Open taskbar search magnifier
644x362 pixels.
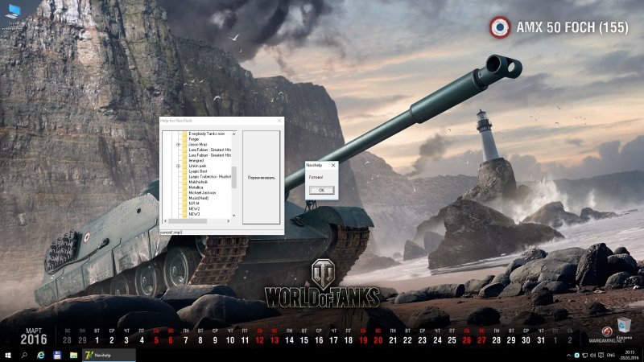click(24, 355)
